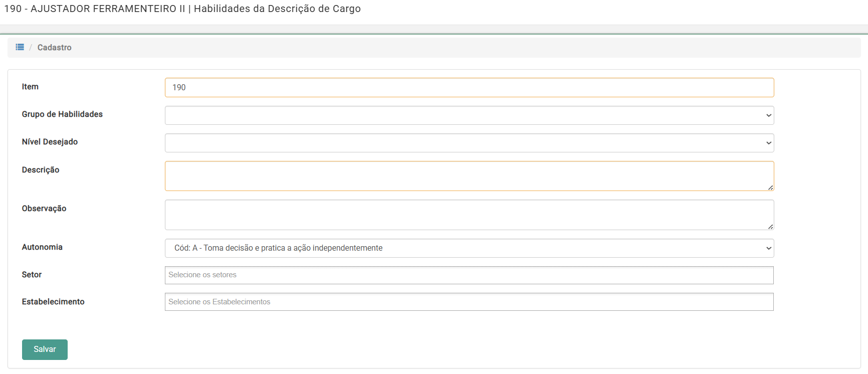
Task: Click the Descrição text area resize handle
Action: tap(770, 188)
